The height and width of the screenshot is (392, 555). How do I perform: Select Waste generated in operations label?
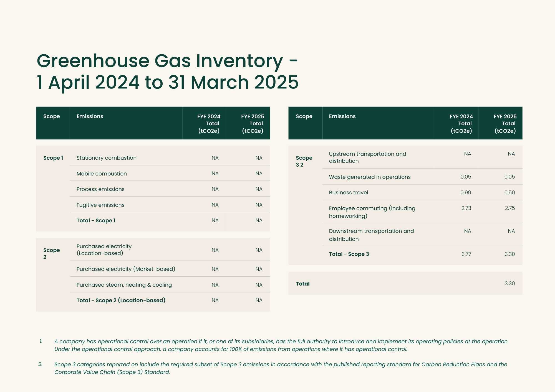click(x=370, y=177)
